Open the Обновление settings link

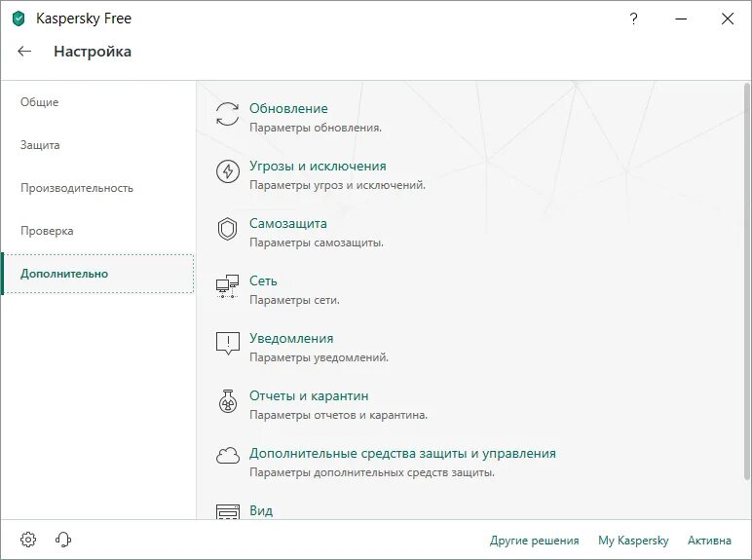point(288,109)
